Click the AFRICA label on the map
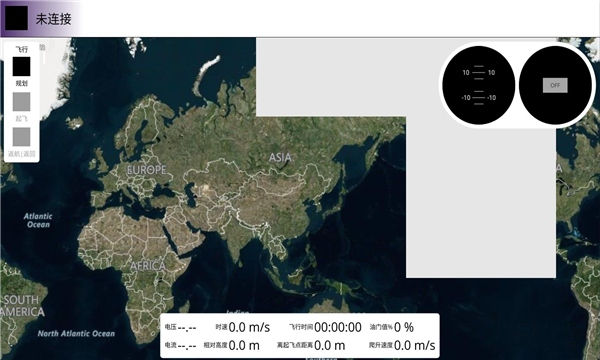Screen dimensions: 600x360 click(x=148, y=266)
